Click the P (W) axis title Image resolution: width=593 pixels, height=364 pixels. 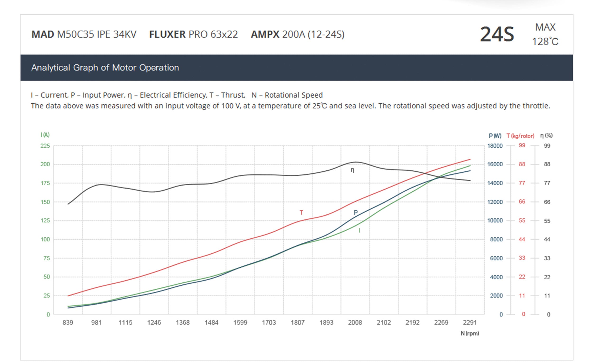[495, 136]
